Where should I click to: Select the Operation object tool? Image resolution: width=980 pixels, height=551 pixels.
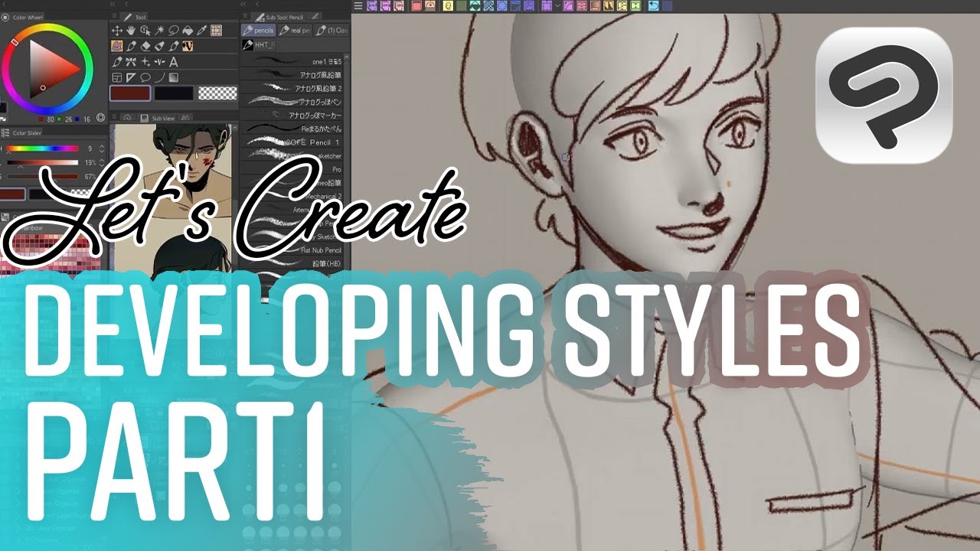145,31
